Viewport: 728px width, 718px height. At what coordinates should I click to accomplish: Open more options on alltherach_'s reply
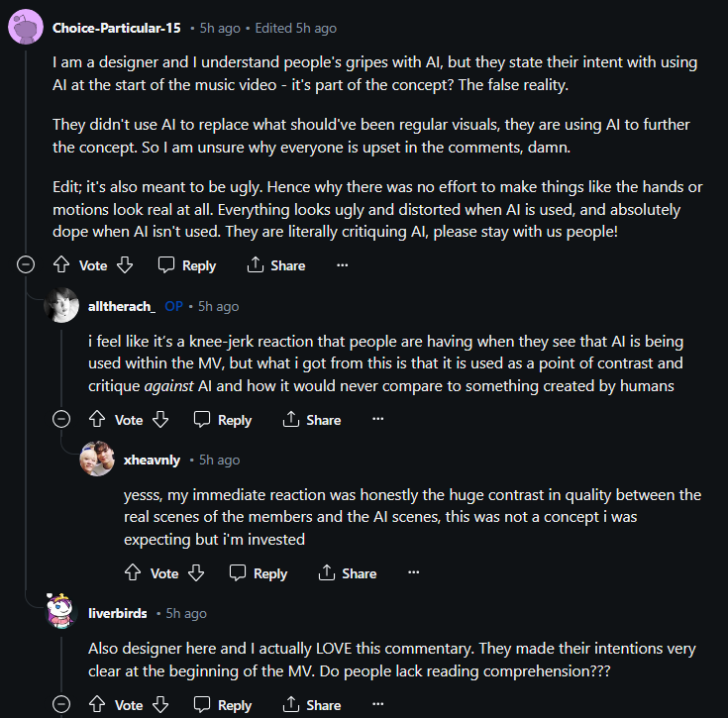(x=377, y=420)
